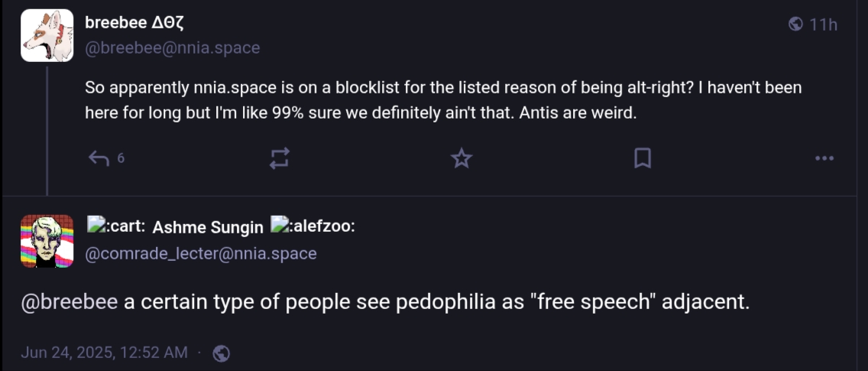Open the 11h timestamp link
The image size is (868, 371).
[824, 24]
